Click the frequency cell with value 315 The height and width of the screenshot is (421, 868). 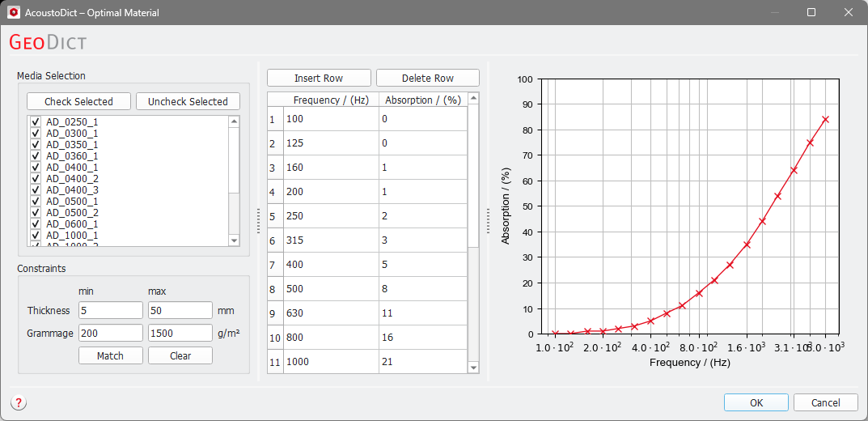331,240
